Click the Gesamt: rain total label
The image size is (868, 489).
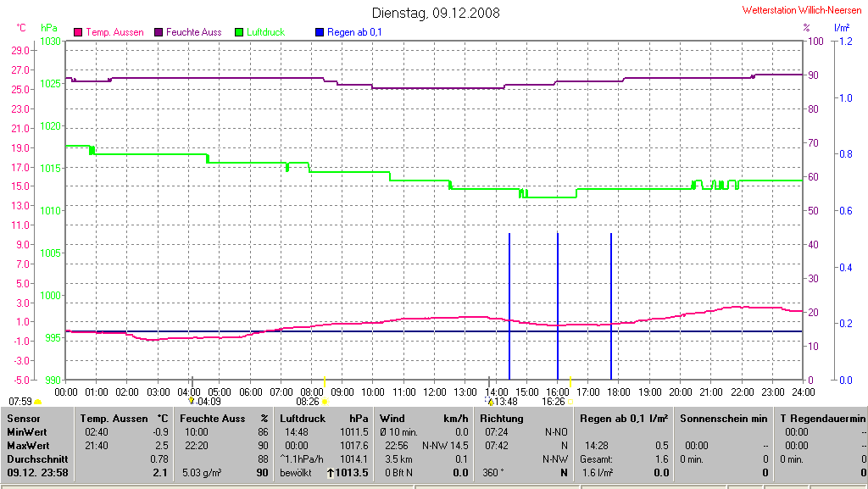click(x=596, y=459)
